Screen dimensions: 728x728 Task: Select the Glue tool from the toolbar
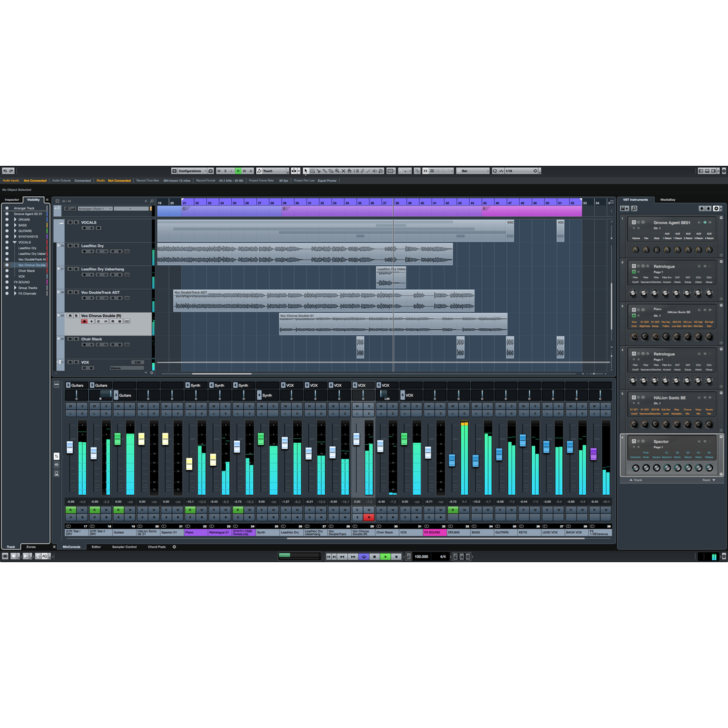[x=324, y=171]
